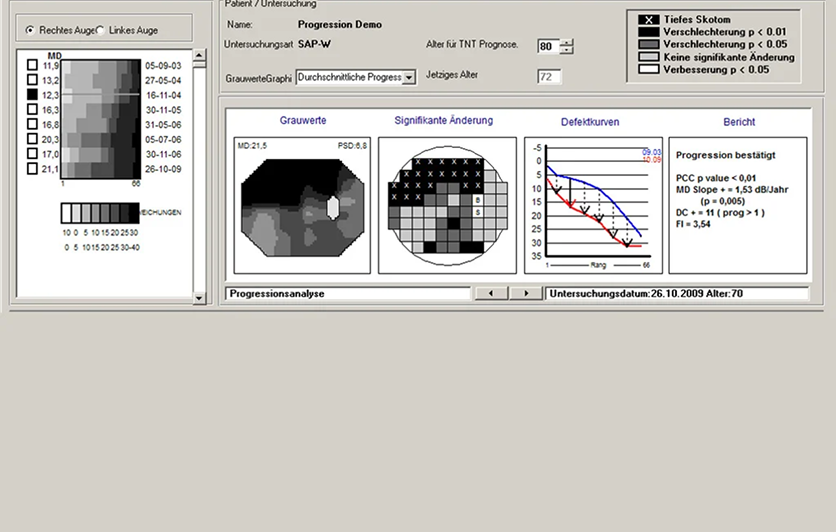
Task: Click the Alter für TNT Prognose field
Action: coord(549,46)
